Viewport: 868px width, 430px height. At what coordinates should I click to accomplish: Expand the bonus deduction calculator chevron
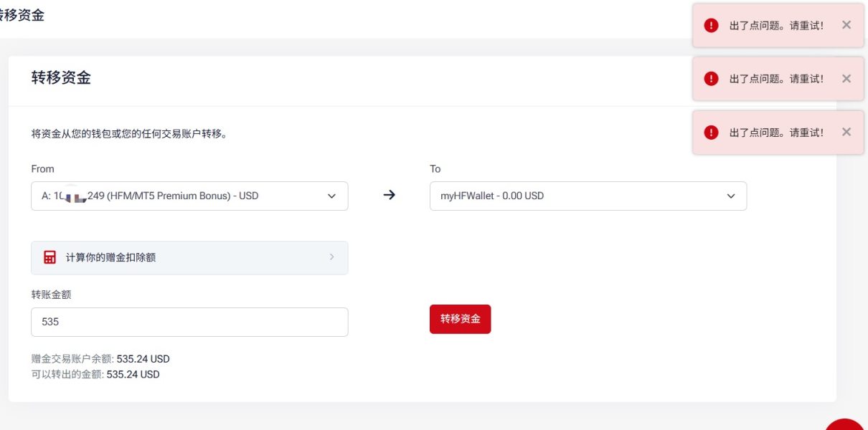tap(331, 257)
